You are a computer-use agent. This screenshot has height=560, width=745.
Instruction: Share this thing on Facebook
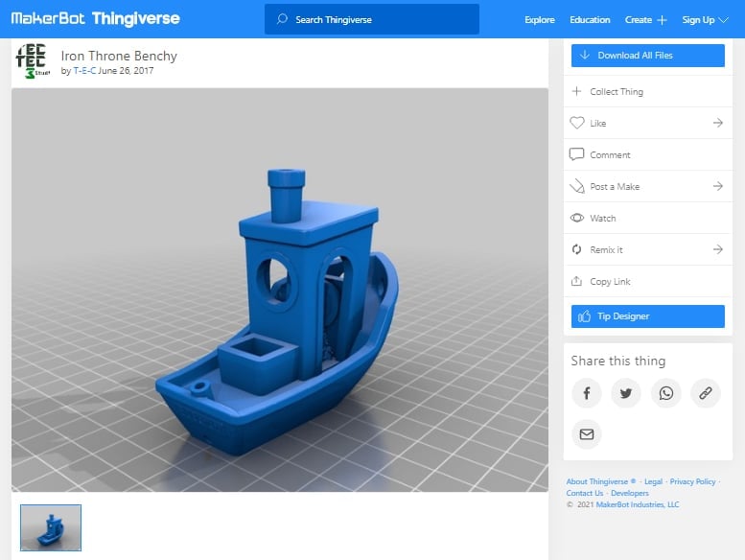point(586,393)
